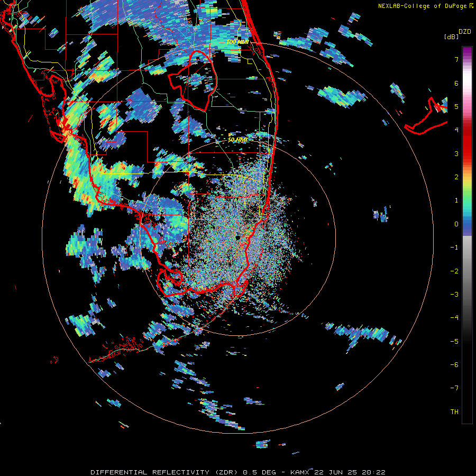This screenshot has height=476, width=476.
Task: Click the 5 value on color scale
Action: pos(456,106)
